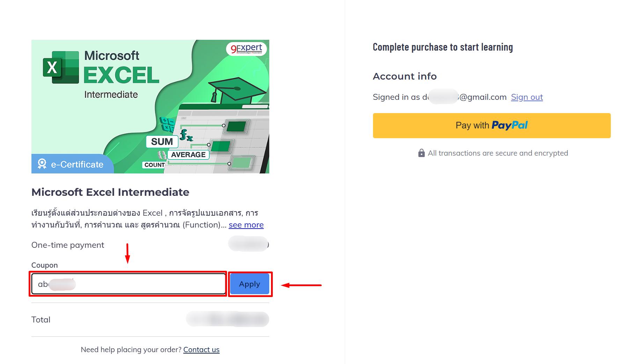
Task: Click the fx formula symbol graphic
Action: pyautogui.click(x=186, y=135)
